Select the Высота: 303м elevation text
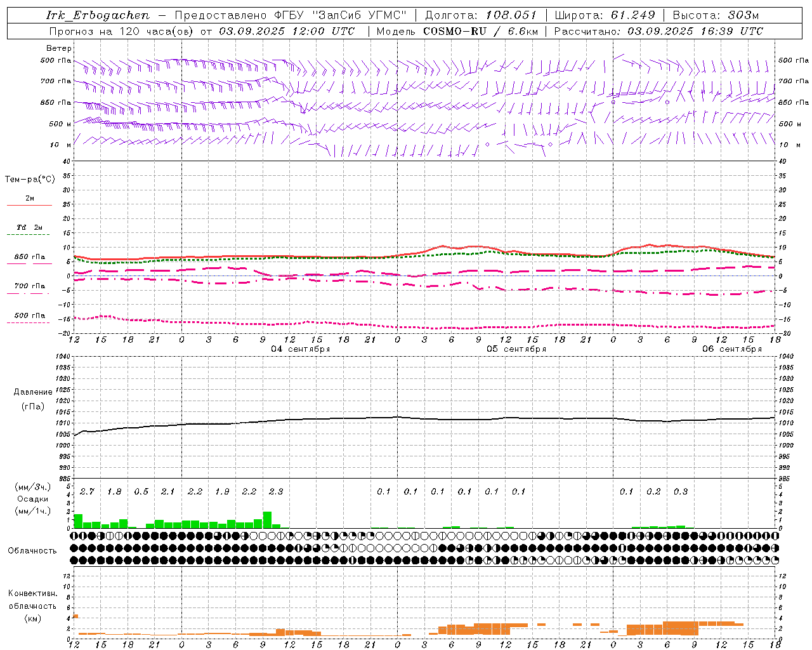The image size is (812, 650). coord(716,15)
